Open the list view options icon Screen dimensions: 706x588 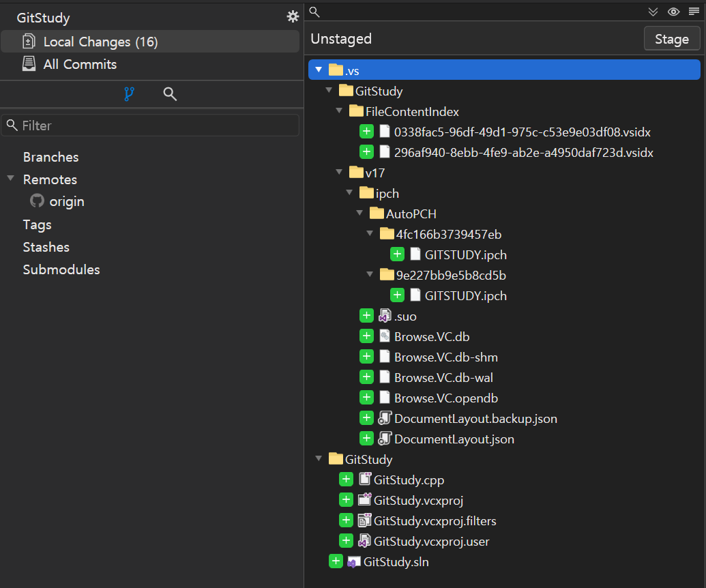694,12
